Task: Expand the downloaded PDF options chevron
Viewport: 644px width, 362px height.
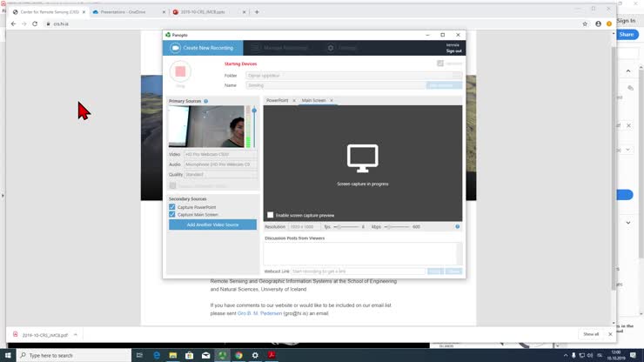Action: click(76, 335)
